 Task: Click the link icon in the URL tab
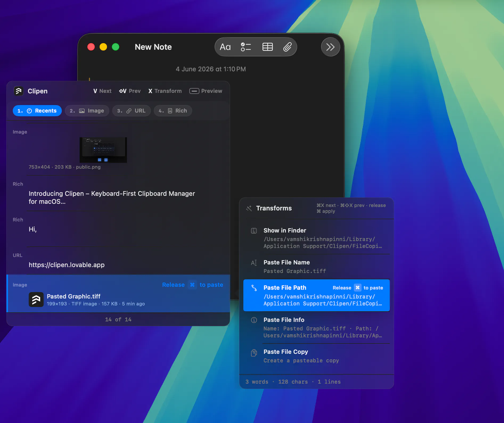click(129, 111)
